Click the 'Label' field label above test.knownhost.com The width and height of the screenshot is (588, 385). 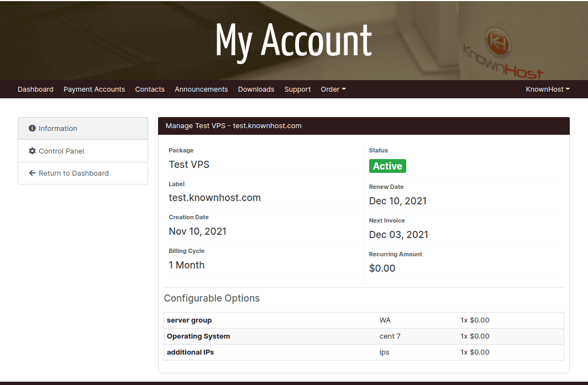(x=177, y=184)
